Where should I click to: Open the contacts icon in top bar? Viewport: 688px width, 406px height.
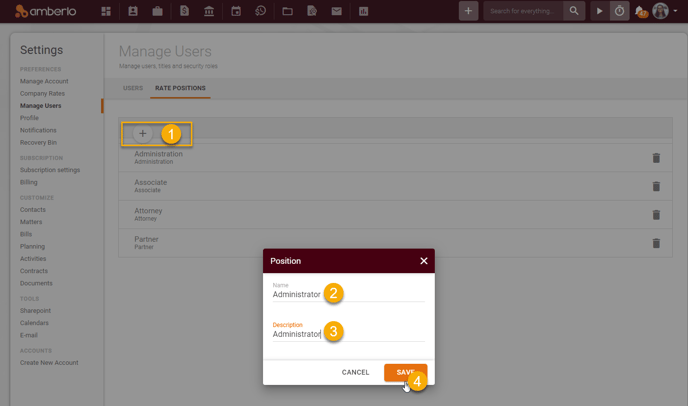133,11
